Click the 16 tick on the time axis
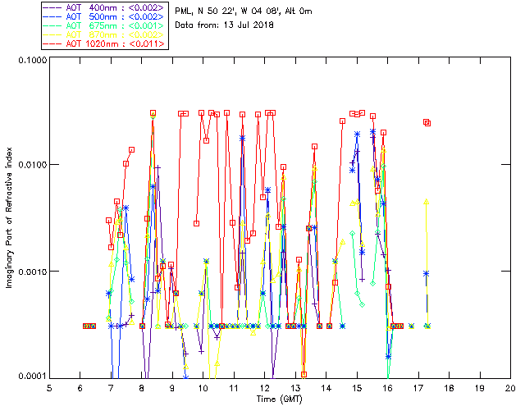525x420 pixels. point(387,387)
